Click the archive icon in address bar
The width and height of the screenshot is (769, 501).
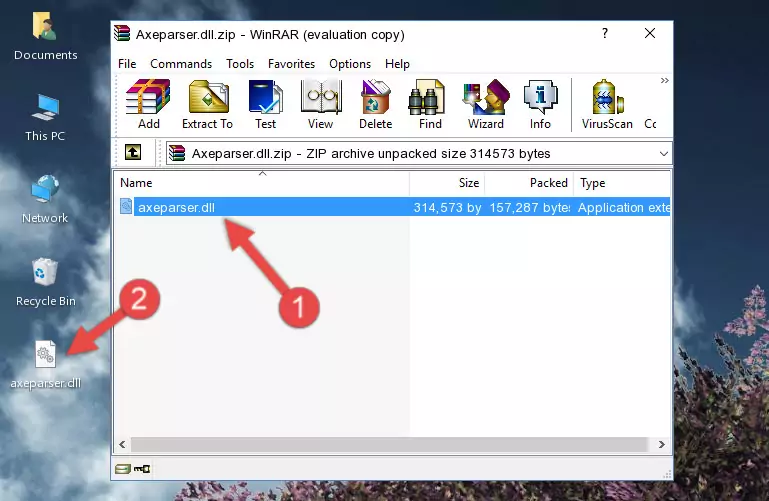click(177, 153)
